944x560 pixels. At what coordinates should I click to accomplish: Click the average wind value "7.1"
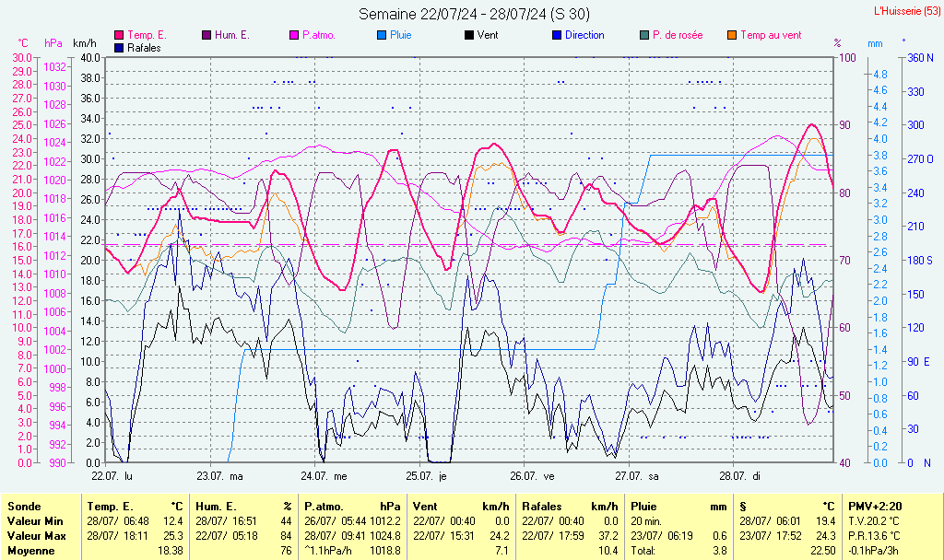click(501, 551)
